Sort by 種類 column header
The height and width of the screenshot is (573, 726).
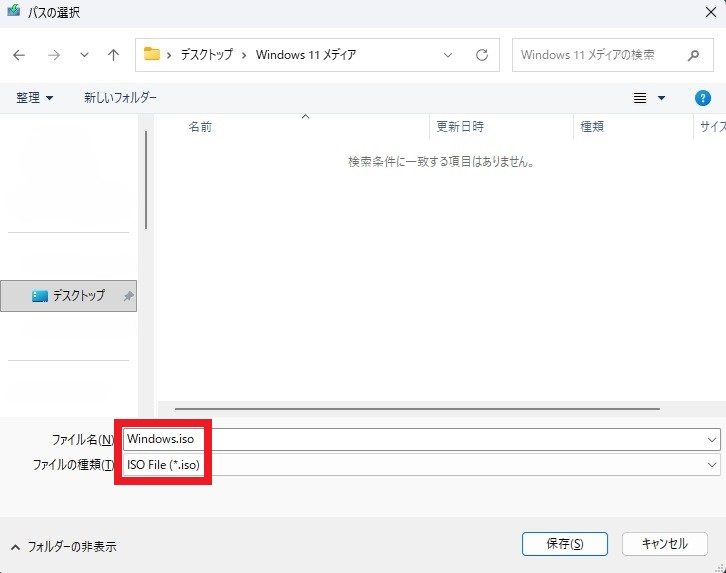click(x=592, y=126)
